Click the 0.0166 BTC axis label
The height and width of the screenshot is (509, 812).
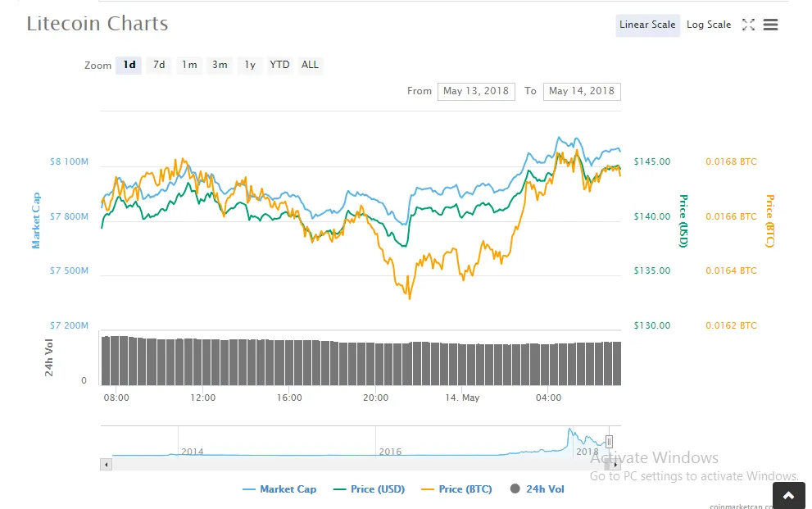[x=731, y=216]
